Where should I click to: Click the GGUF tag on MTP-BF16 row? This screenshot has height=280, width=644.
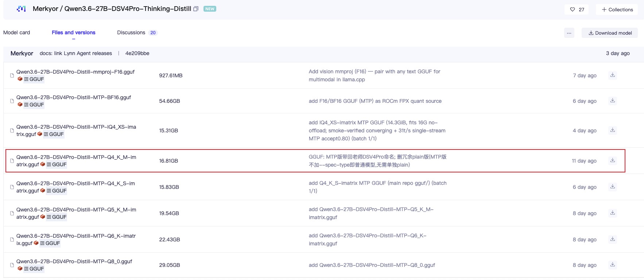point(34,105)
